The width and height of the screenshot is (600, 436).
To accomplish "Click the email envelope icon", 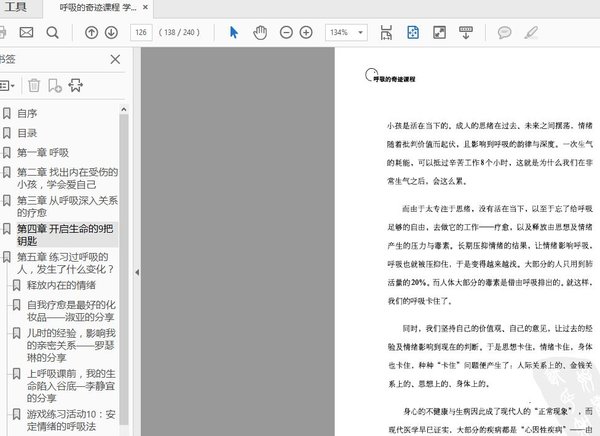I will (26, 33).
